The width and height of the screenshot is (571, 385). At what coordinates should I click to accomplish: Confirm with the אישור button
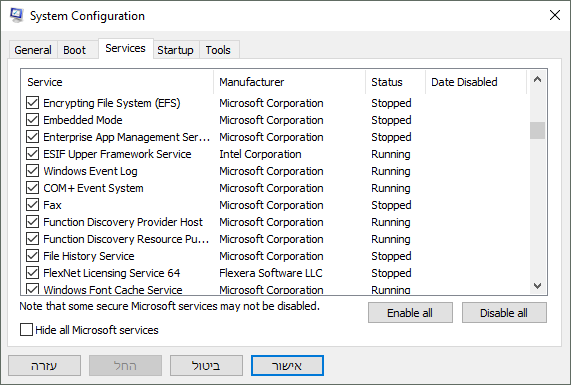287,365
